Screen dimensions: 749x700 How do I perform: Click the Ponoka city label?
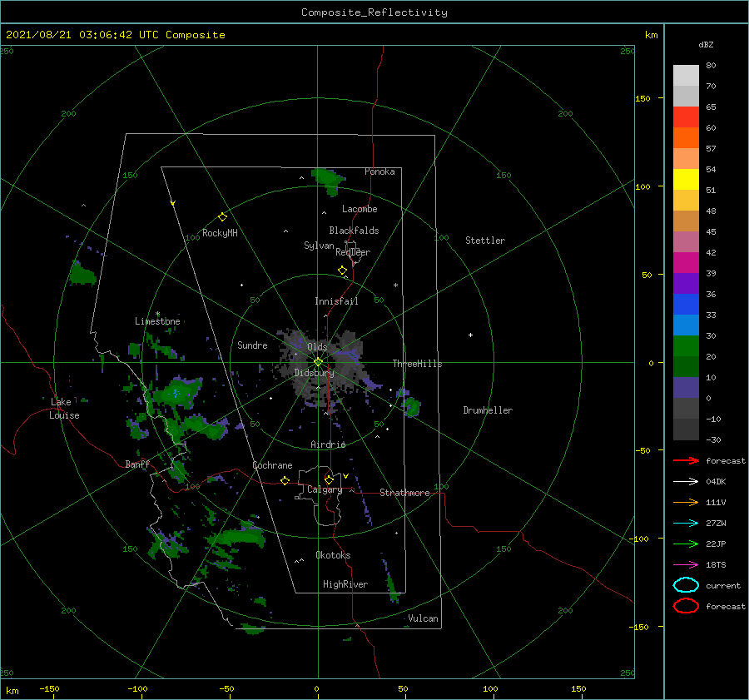[x=379, y=171]
